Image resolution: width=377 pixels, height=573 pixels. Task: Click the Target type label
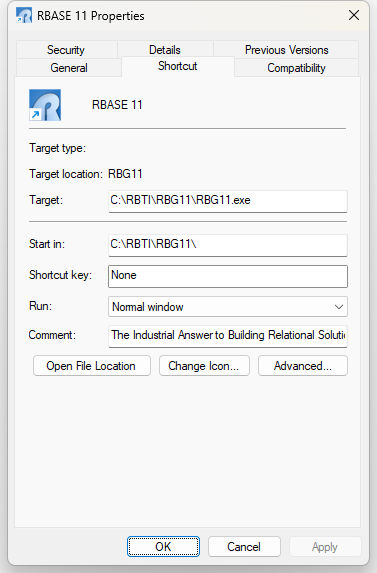click(x=57, y=148)
